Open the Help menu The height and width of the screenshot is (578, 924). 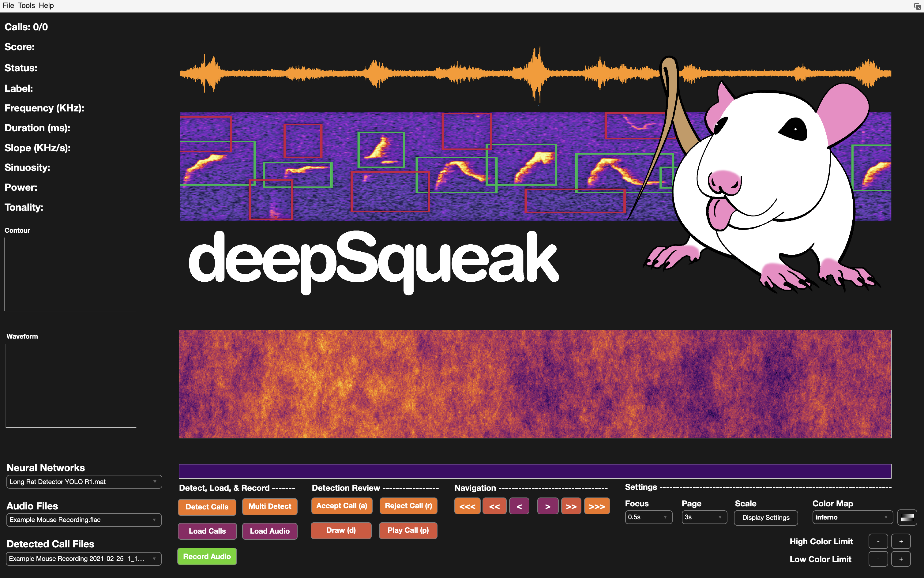coord(46,5)
